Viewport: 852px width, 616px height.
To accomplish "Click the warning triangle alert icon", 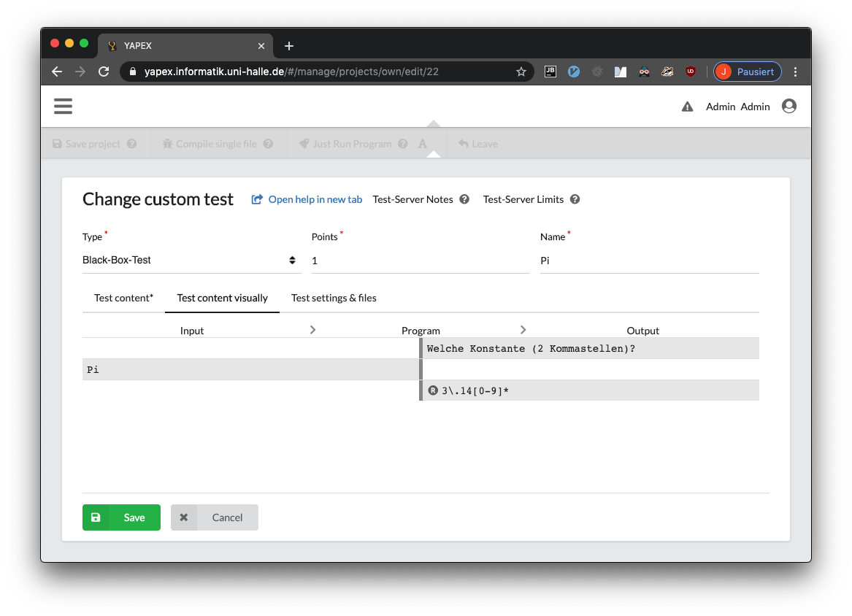I will point(687,107).
